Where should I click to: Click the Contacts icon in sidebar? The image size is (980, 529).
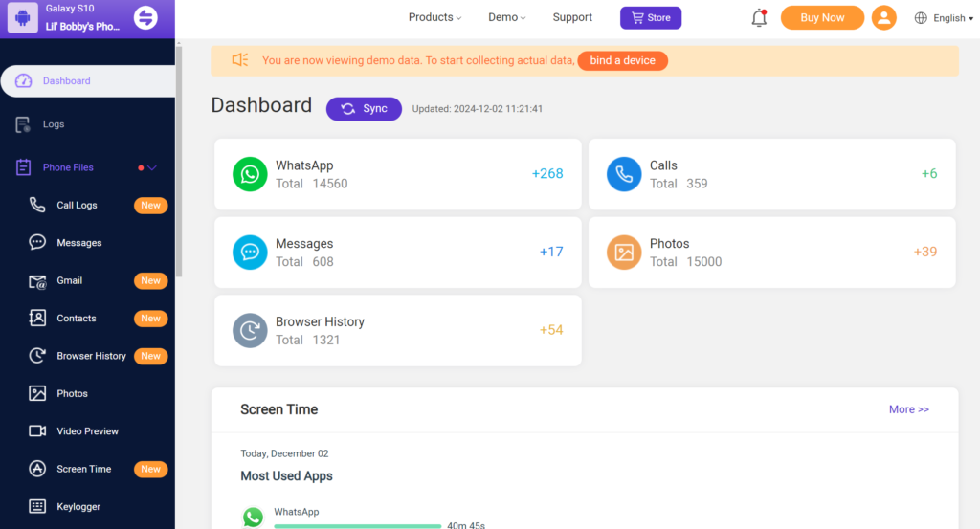pyautogui.click(x=37, y=318)
